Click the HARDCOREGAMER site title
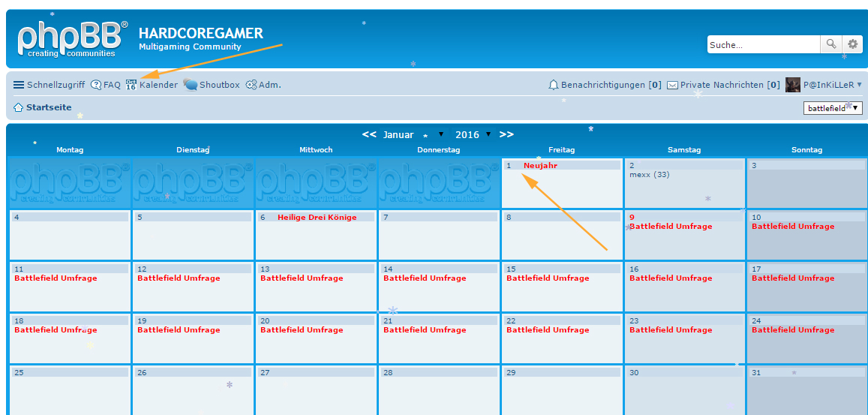868x415 pixels. 201,33
